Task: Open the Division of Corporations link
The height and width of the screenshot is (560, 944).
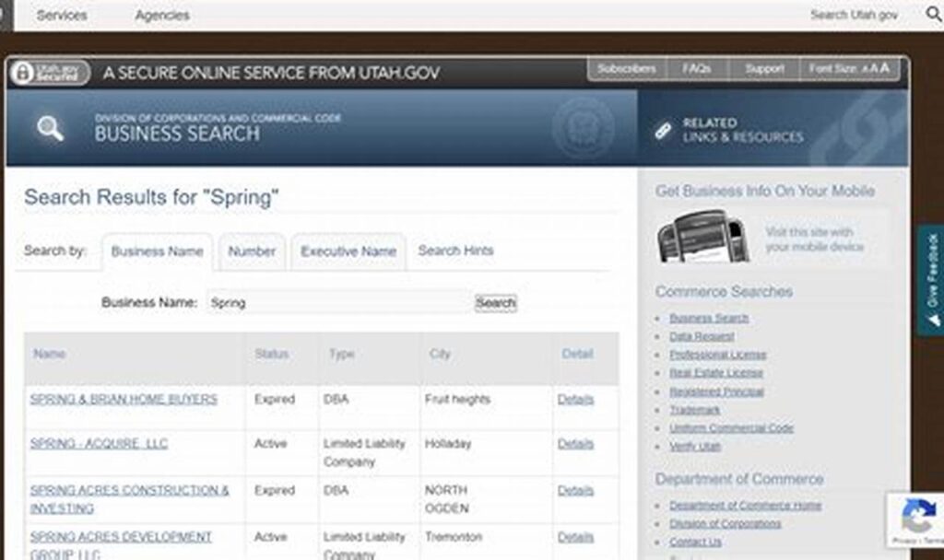Action: coord(726,523)
